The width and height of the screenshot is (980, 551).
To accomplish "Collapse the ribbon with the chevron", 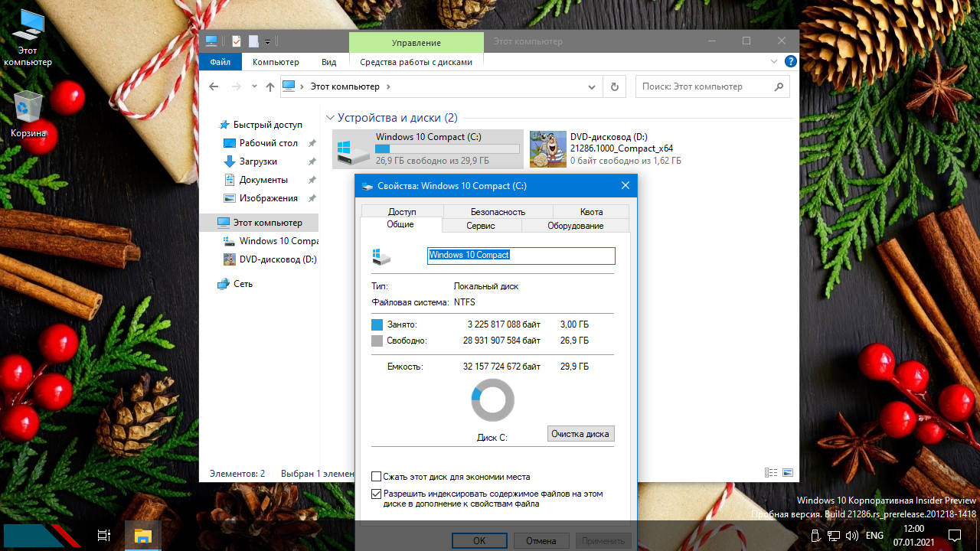I will (x=774, y=62).
